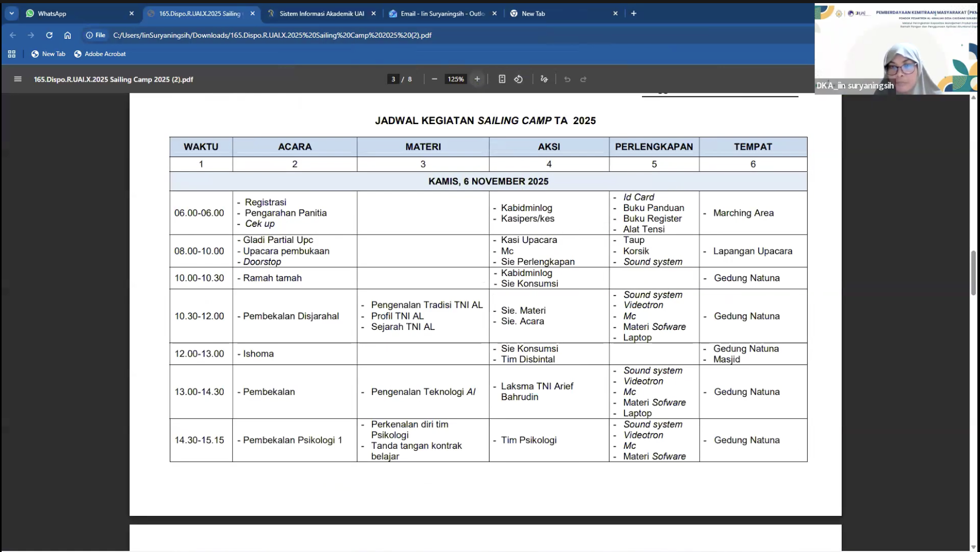Zoom in on the PDF
980x552 pixels.
tap(477, 79)
